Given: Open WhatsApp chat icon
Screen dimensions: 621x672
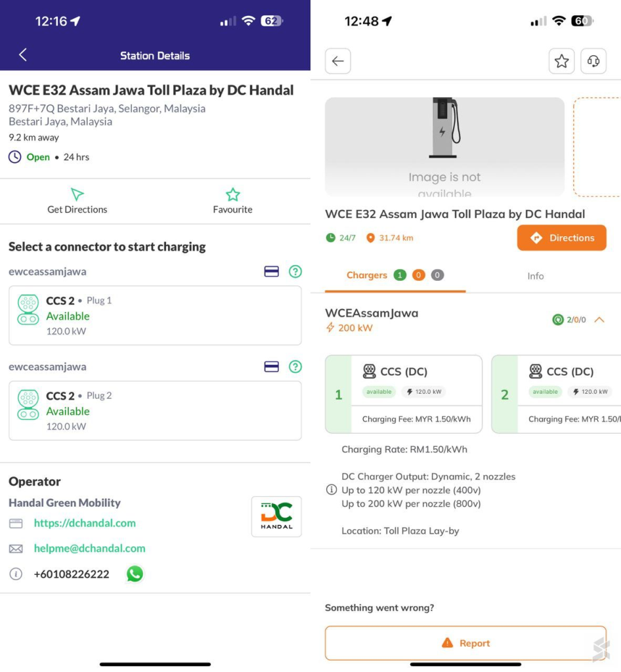Looking at the screenshot, I should pyautogui.click(x=135, y=574).
